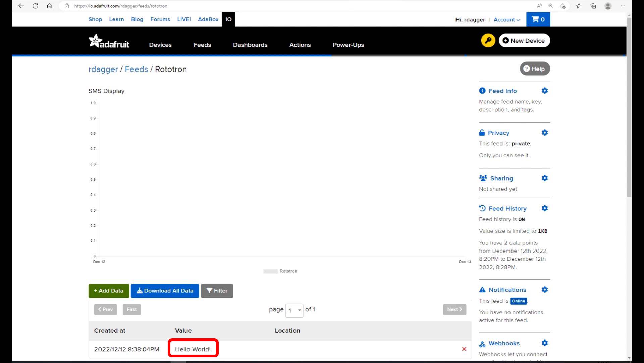This screenshot has height=363, width=644.
Task: Click the Next page button
Action: point(454,310)
